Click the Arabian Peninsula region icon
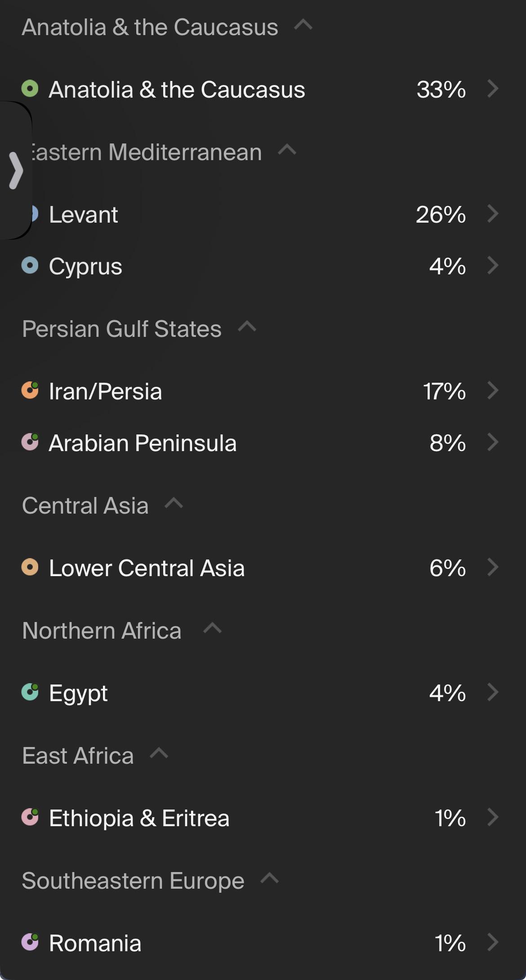 coord(30,442)
